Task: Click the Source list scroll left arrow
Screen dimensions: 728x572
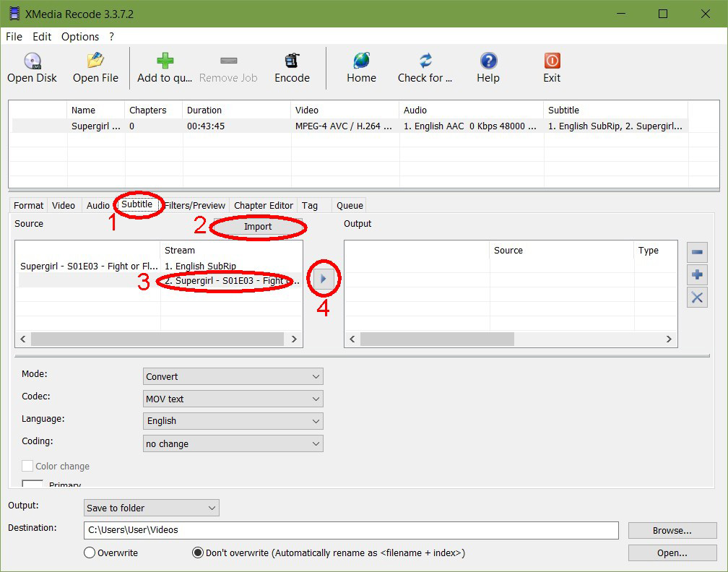Action: [x=23, y=339]
